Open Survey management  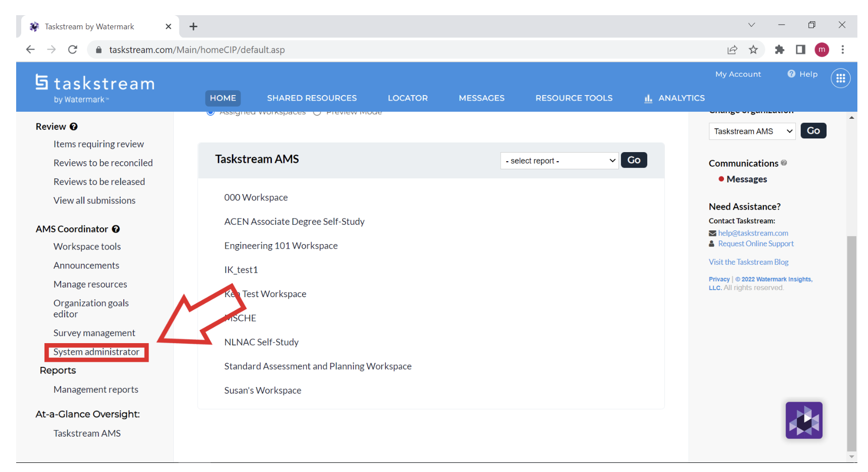(94, 333)
